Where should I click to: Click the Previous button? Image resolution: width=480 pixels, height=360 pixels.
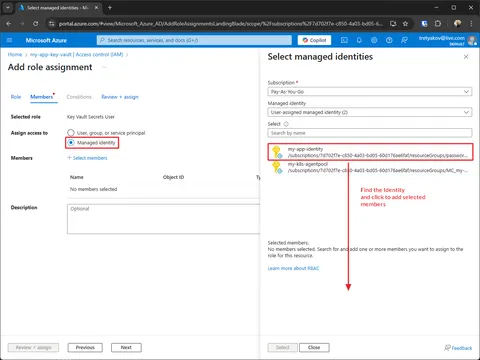pos(85,347)
